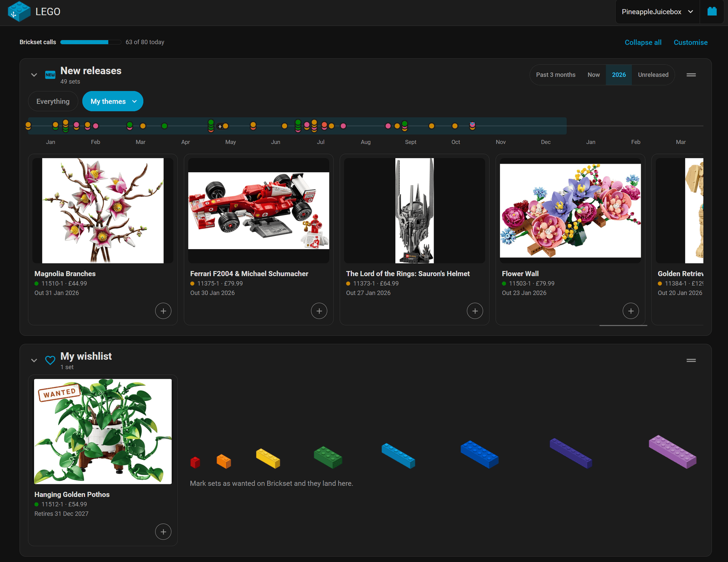The height and width of the screenshot is (562, 728).
Task: Click the plus expand marker on the timeline
Action: point(220,126)
